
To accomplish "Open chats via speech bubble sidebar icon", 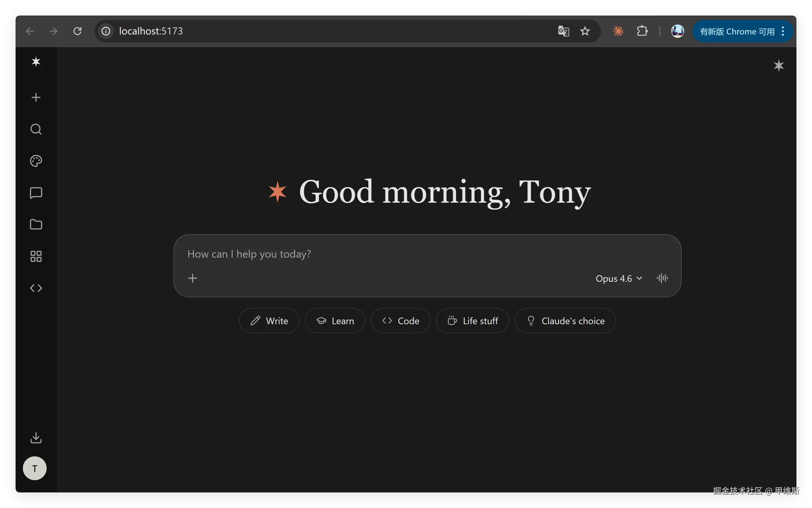I will [x=36, y=193].
